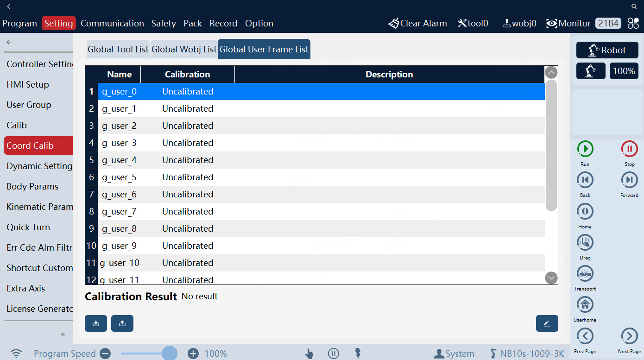Viewport: 644px width, 360px height.
Task: Toggle the Monitor eye view
Action: pos(551,23)
